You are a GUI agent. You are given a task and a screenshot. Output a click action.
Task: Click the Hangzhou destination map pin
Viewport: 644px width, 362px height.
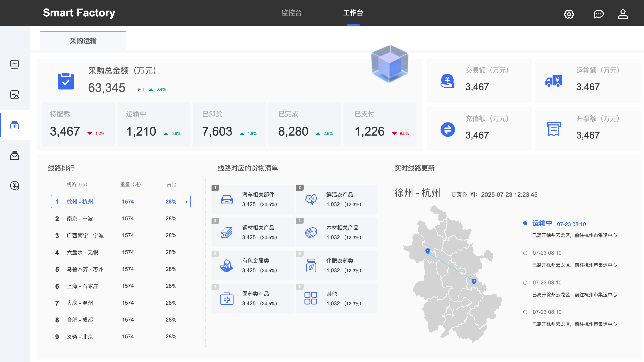click(474, 281)
